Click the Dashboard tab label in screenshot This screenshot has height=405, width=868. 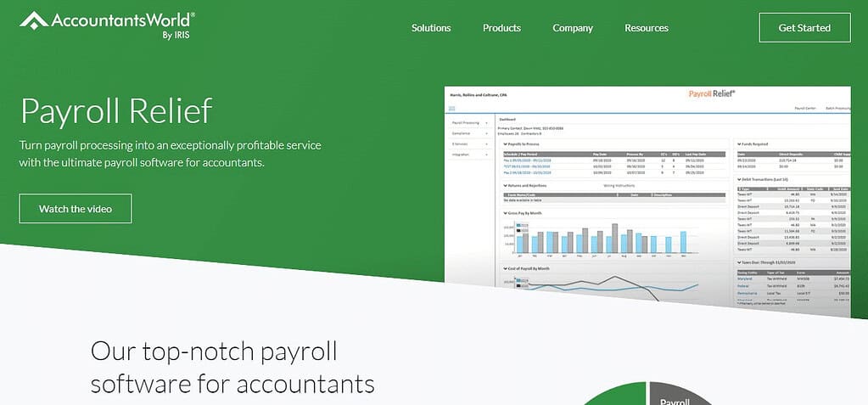pyautogui.click(x=507, y=119)
